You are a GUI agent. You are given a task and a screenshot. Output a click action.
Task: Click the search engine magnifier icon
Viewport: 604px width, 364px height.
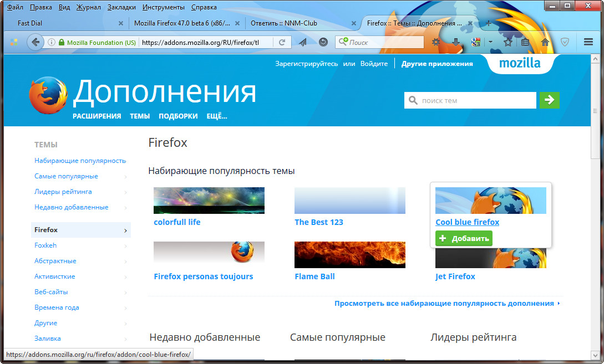coord(343,42)
